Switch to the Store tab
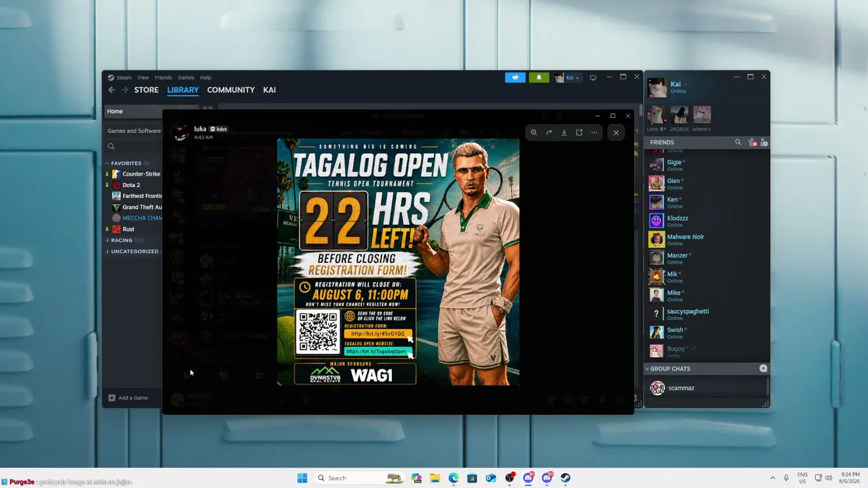The image size is (868, 488). [x=146, y=89]
